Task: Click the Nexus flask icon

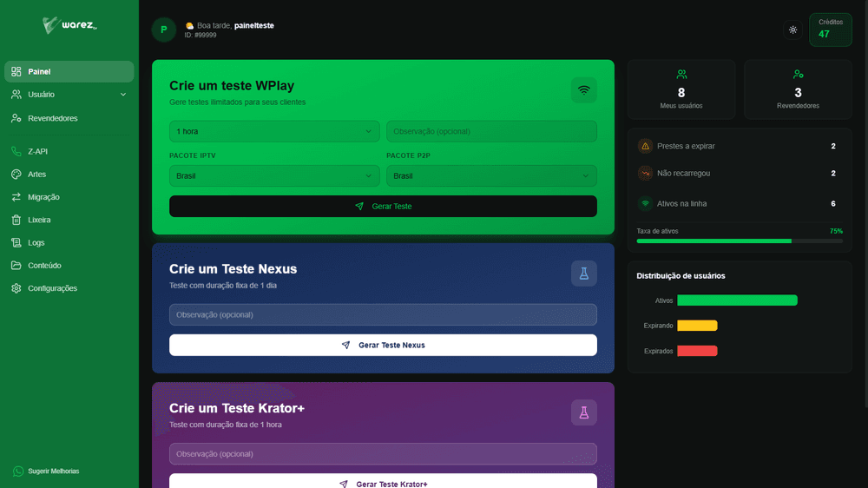Action: click(583, 274)
